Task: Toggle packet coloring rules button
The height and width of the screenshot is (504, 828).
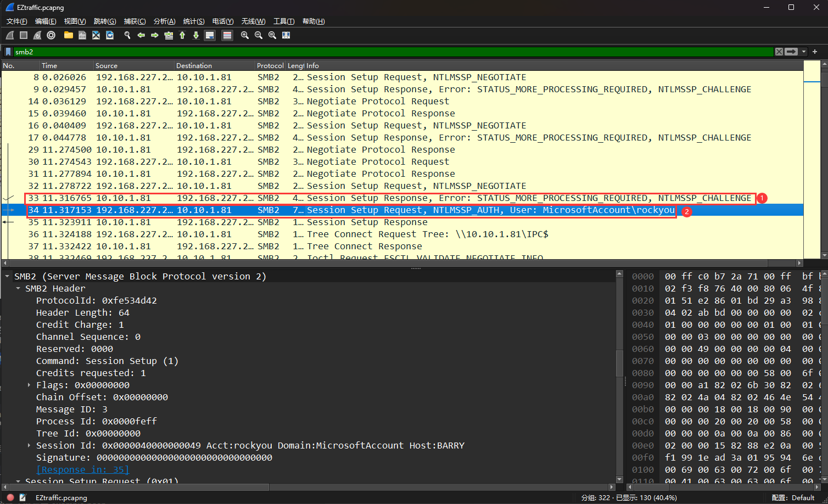Action: pyautogui.click(x=227, y=35)
